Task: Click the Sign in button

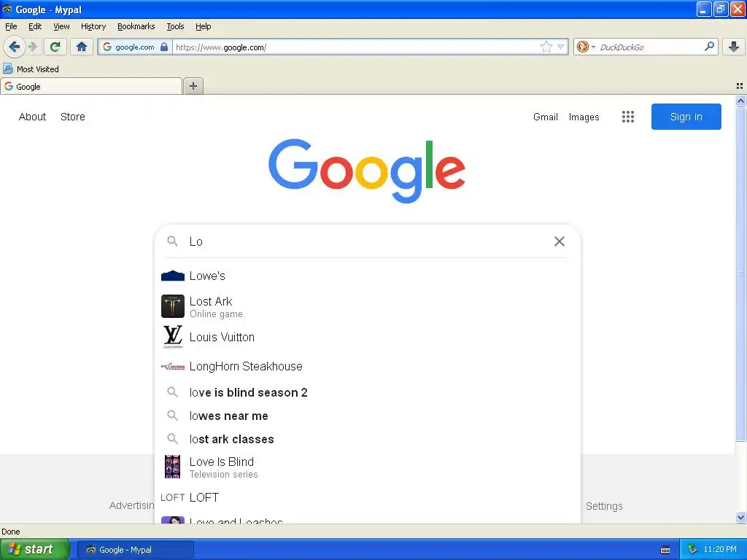Action: click(686, 117)
